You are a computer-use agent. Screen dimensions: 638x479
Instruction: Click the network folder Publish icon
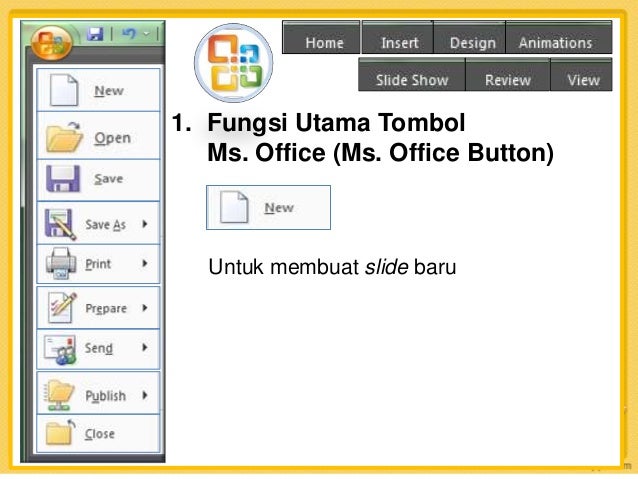point(60,394)
